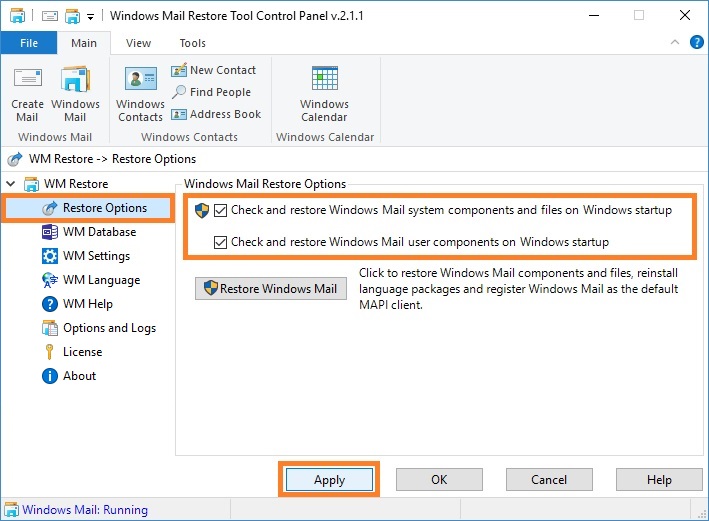Open WM Database in sidebar
Viewport: 709px width, 521px height.
(99, 232)
